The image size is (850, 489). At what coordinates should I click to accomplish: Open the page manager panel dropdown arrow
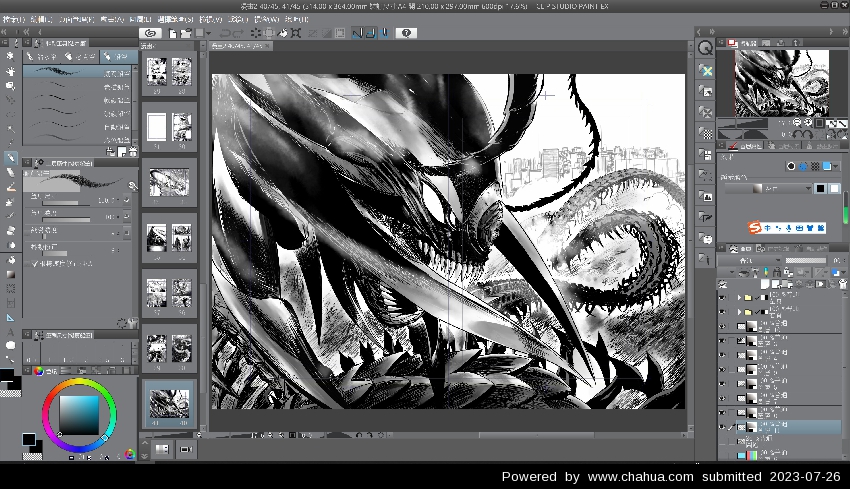[203, 46]
